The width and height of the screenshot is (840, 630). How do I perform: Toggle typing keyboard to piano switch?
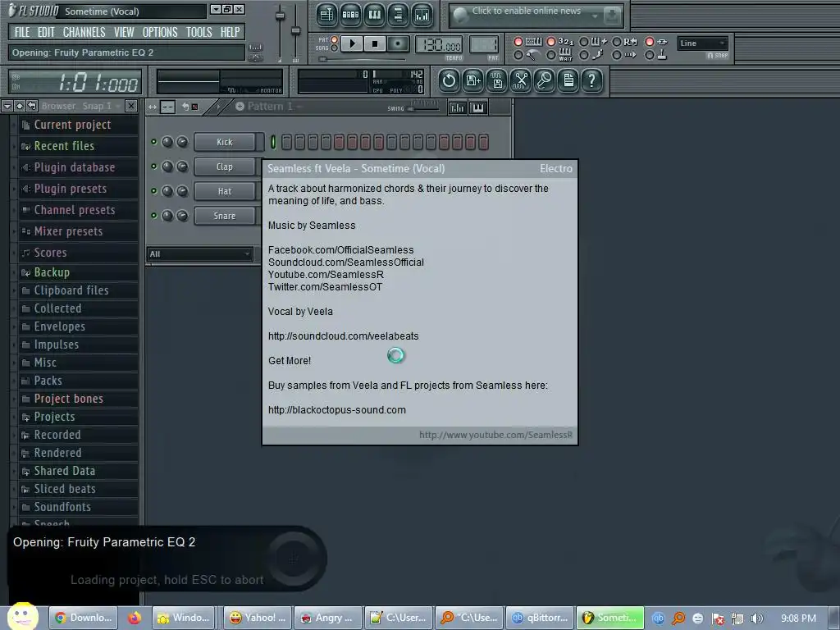(x=518, y=42)
